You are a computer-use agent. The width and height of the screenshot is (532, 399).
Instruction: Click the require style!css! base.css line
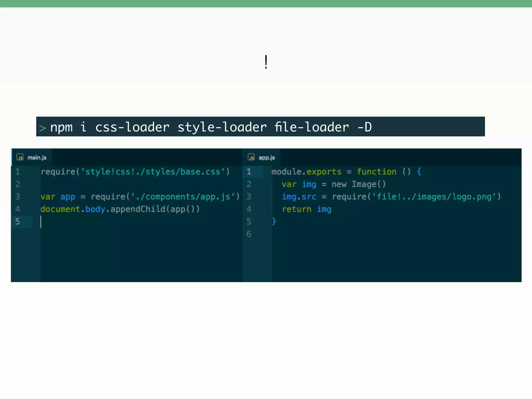[x=135, y=172]
